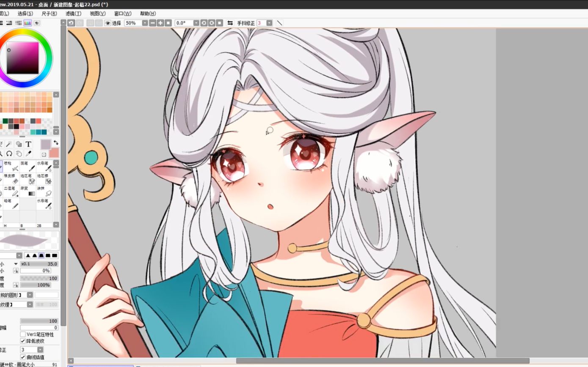The image size is (588, 367).
Task: Toggle pen pressure for brush density
Action: 16,285
